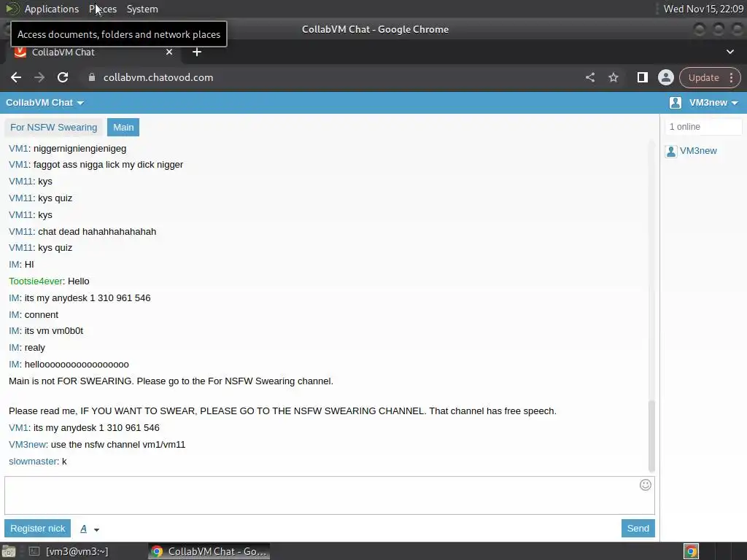Click the Chrome Update button
Viewport: 747px width, 560px height.
tap(704, 77)
